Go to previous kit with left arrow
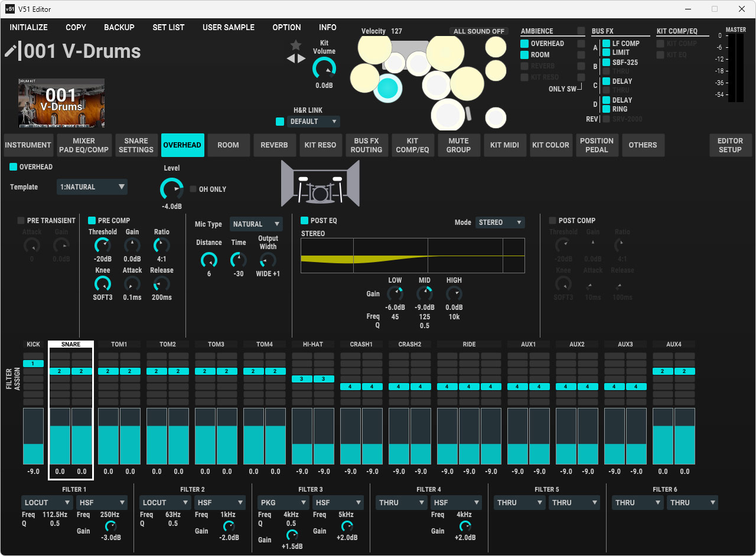756x556 pixels. pos(291,58)
